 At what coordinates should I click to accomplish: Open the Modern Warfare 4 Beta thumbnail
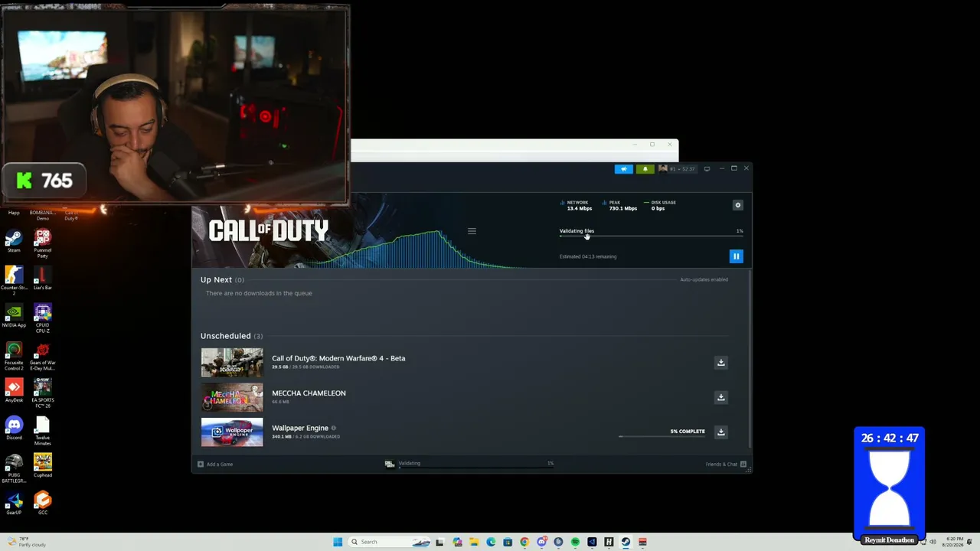pos(232,363)
